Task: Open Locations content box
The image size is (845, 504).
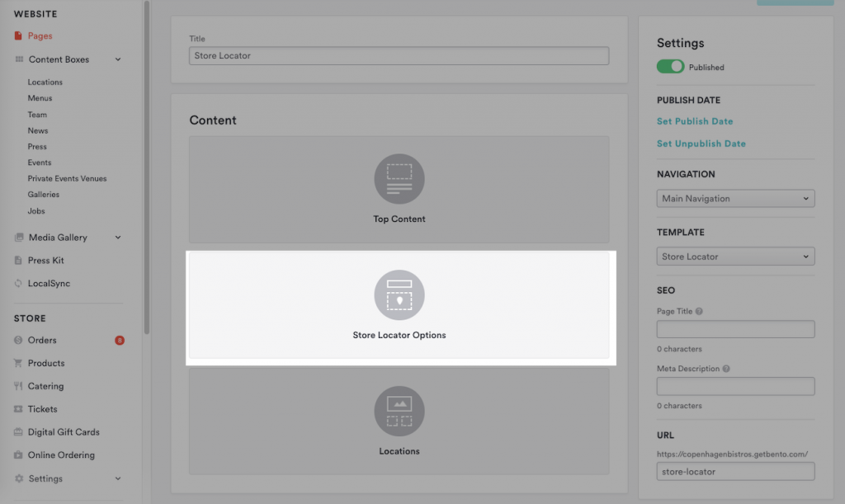Action: coord(45,82)
